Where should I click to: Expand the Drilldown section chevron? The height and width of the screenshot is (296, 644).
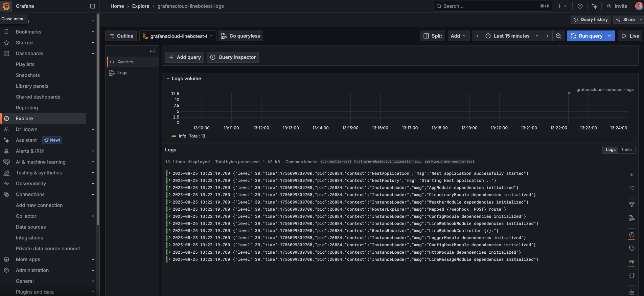click(93, 129)
